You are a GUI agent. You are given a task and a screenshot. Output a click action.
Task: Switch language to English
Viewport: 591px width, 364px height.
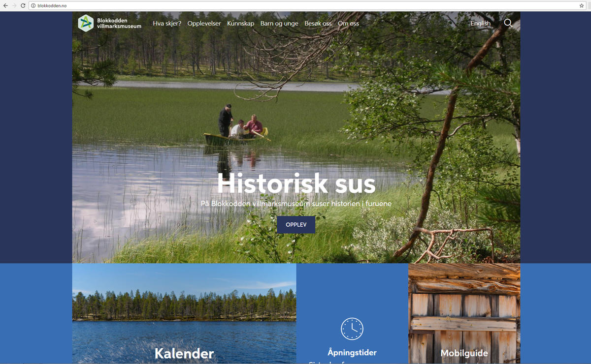click(x=481, y=23)
